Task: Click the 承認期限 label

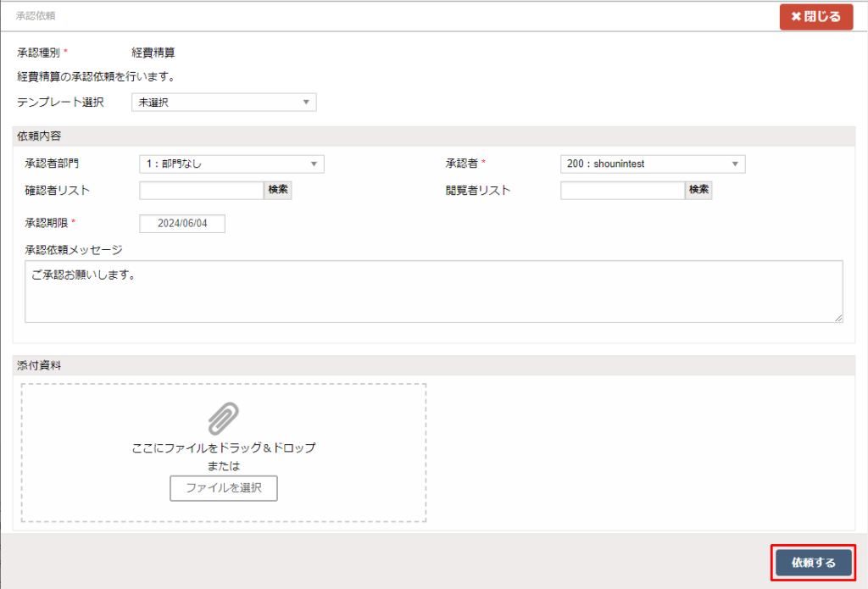Action: coord(46,223)
